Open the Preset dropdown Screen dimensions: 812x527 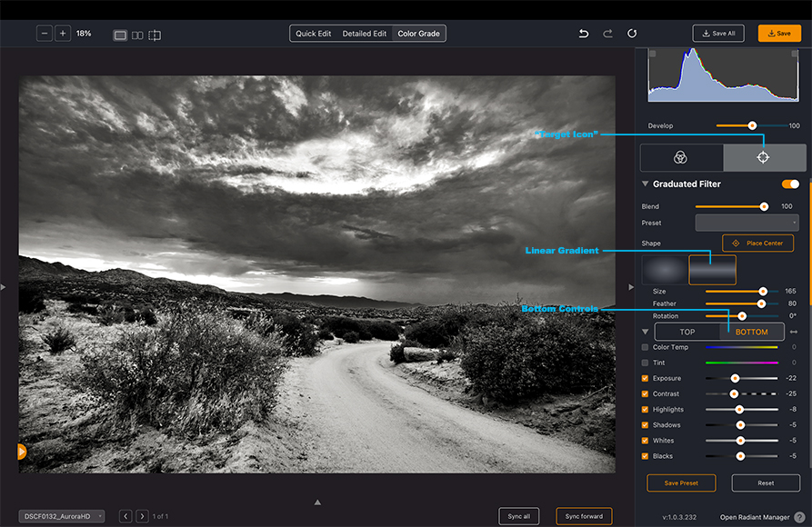click(747, 224)
